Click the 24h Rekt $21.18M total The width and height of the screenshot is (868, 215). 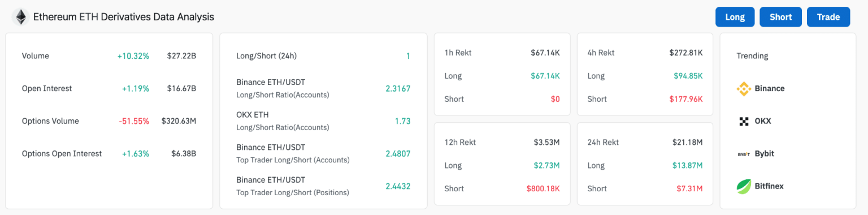coord(688,143)
